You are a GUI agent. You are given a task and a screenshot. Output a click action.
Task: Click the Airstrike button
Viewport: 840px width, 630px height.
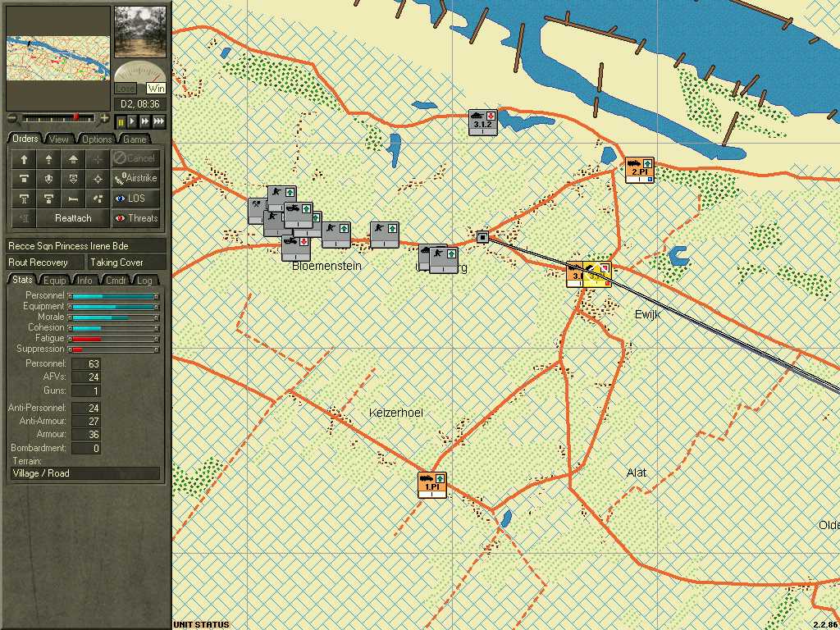click(x=135, y=178)
